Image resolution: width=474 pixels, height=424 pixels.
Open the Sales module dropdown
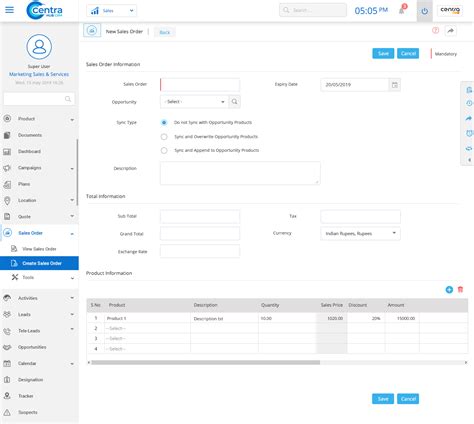[x=112, y=11]
